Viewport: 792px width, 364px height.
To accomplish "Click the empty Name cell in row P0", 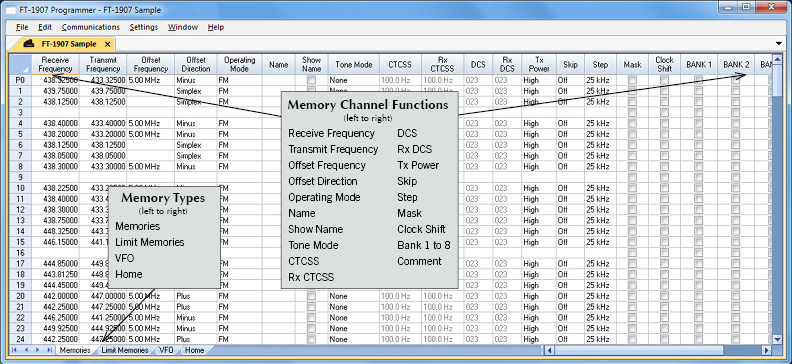I will pyautogui.click(x=278, y=80).
